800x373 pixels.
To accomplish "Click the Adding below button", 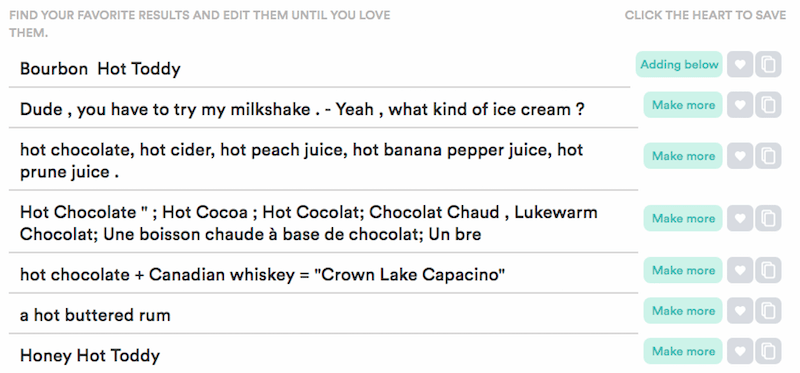I will (x=679, y=64).
